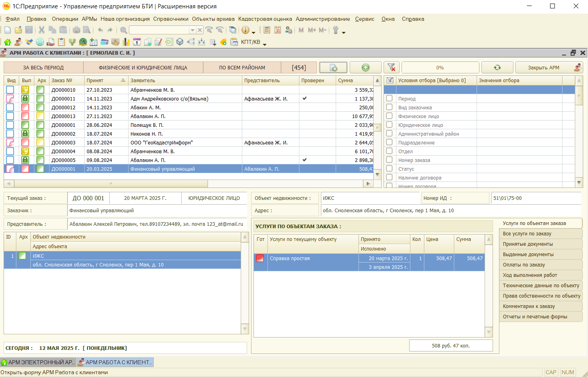The width and height of the screenshot is (588, 377).
Task: Click the 0% progress bar
Action: pyautogui.click(x=440, y=67)
